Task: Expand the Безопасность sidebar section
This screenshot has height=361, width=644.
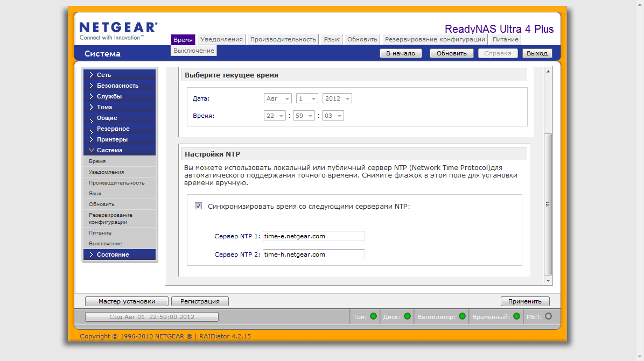Action: [x=120, y=86]
